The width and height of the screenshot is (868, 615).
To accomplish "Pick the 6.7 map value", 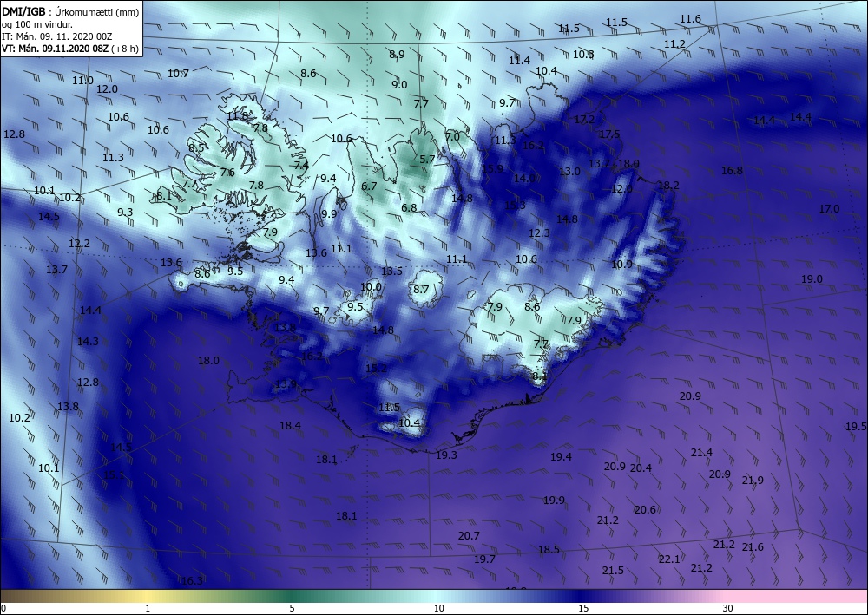I will 369,186.
